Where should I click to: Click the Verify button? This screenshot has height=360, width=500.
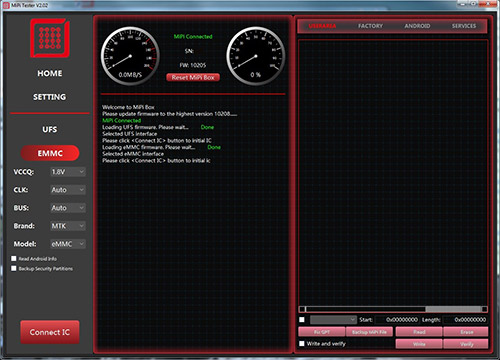(466, 344)
